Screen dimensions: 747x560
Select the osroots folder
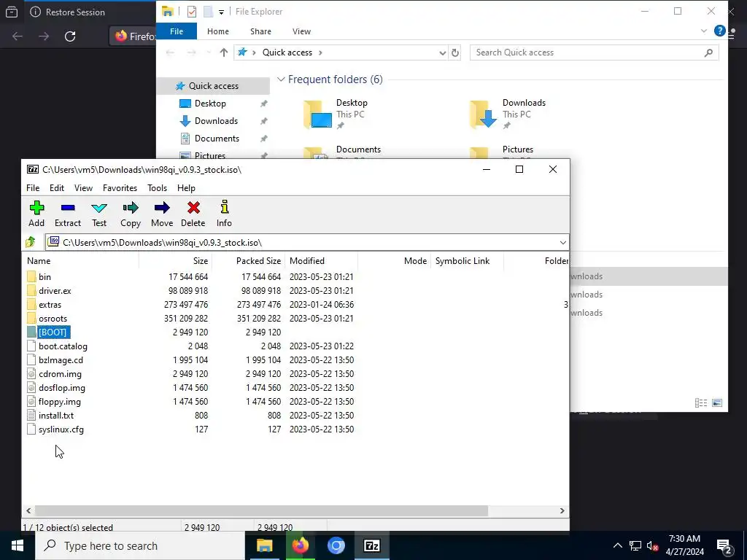click(53, 318)
